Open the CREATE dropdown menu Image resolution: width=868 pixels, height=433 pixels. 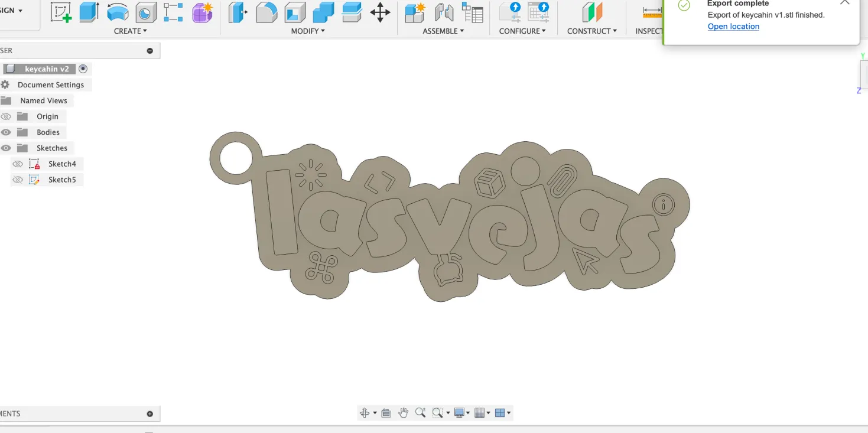[131, 31]
